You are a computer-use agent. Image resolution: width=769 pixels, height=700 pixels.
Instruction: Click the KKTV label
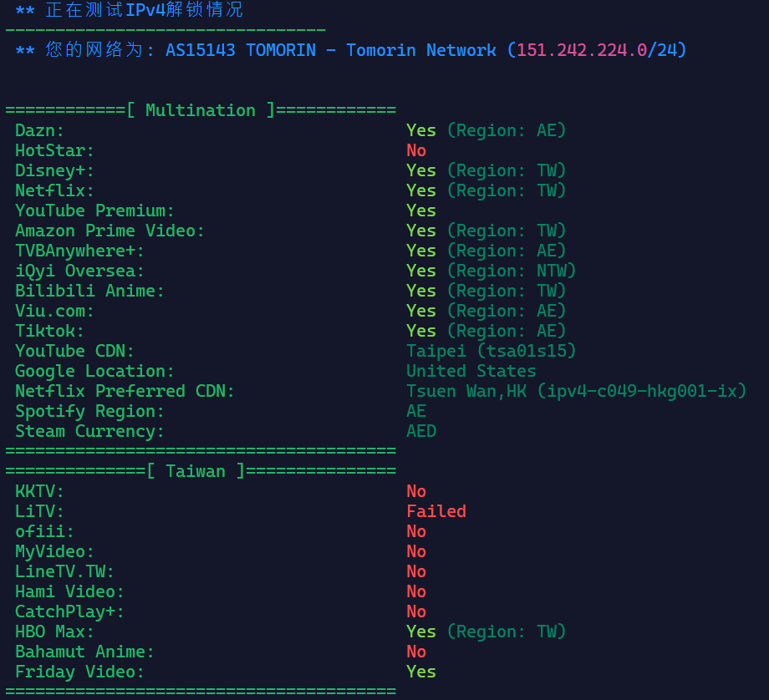[x=39, y=491]
